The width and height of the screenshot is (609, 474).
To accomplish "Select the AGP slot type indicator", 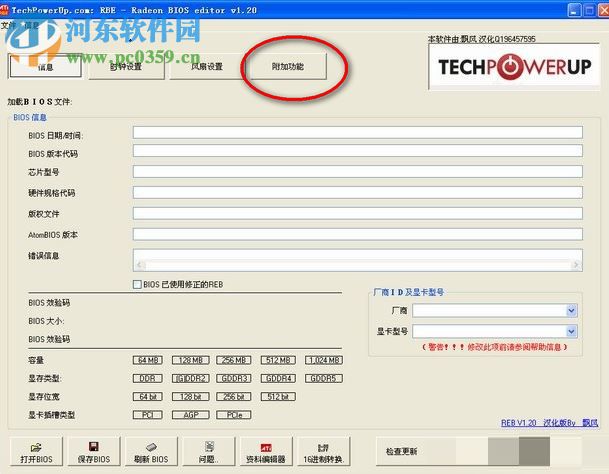I will [x=191, y=415].
